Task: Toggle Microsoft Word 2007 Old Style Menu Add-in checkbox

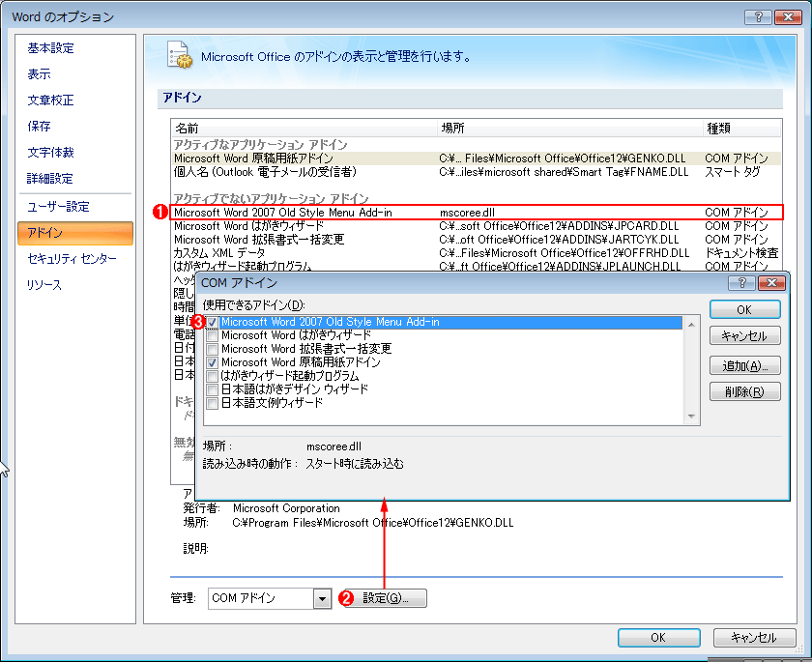Action: (x=212, y=323)
